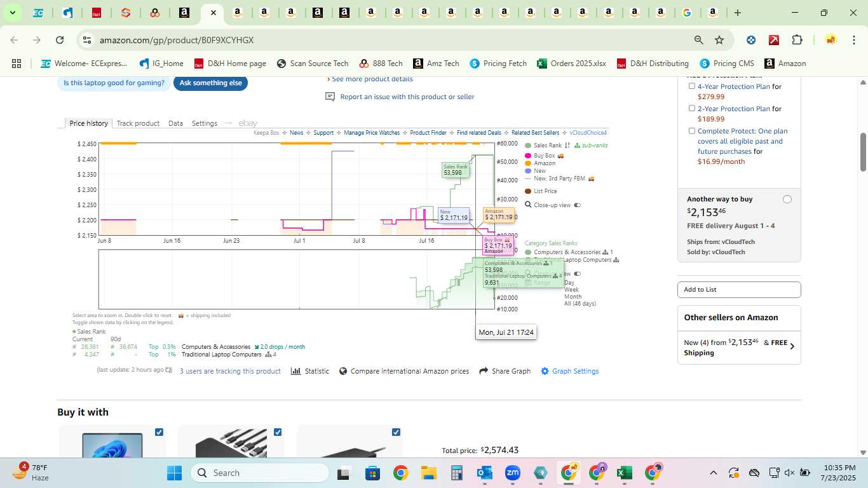Uncheck the cable set item in Buy it with

click(x=278, y=432)
